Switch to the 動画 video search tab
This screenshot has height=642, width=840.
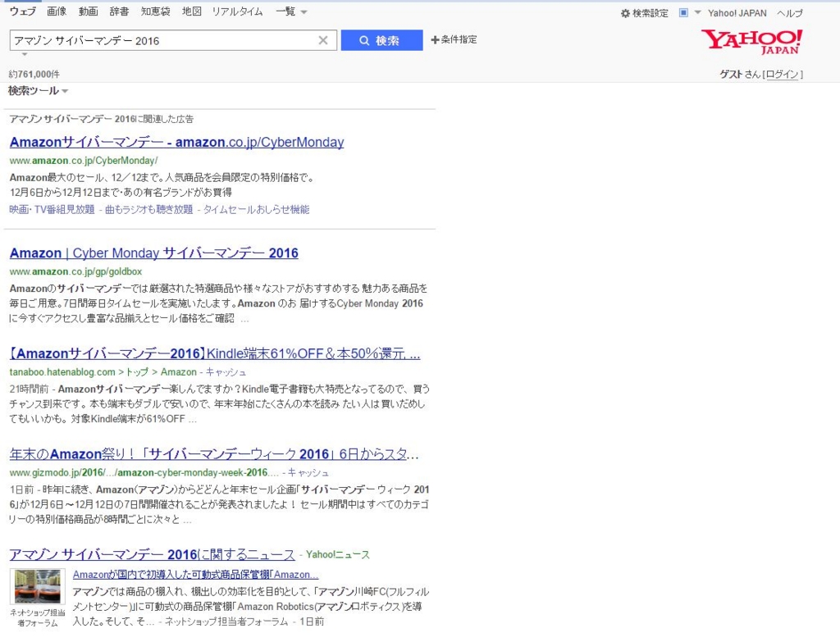click(88, 11)
